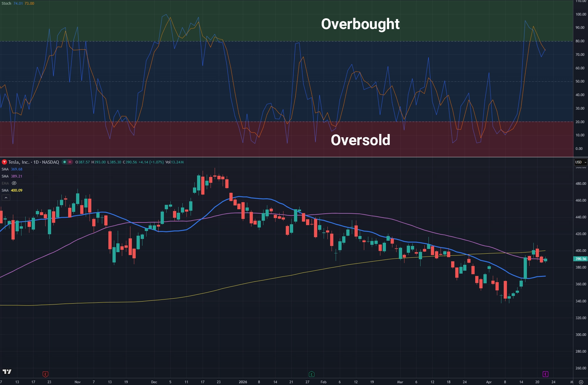Click the Nov label on time axis
The width and height of the screenshot is (588, 385).
tap(78, 382)
